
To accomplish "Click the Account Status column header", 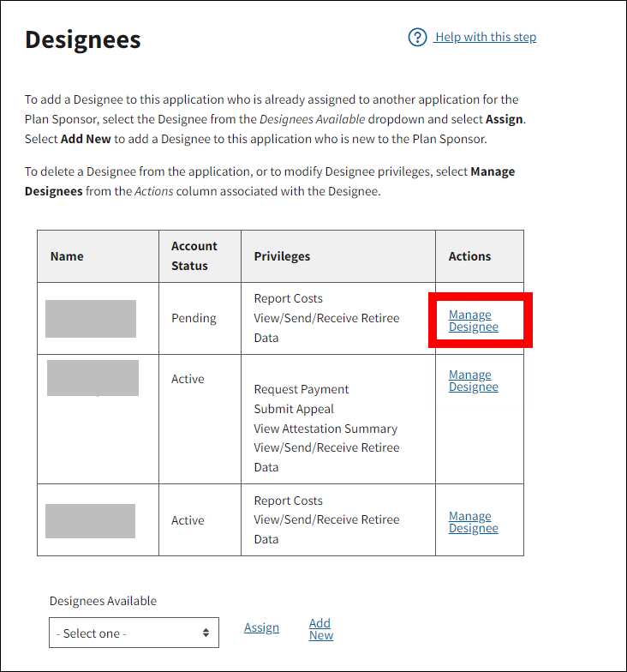I will 194,255.
